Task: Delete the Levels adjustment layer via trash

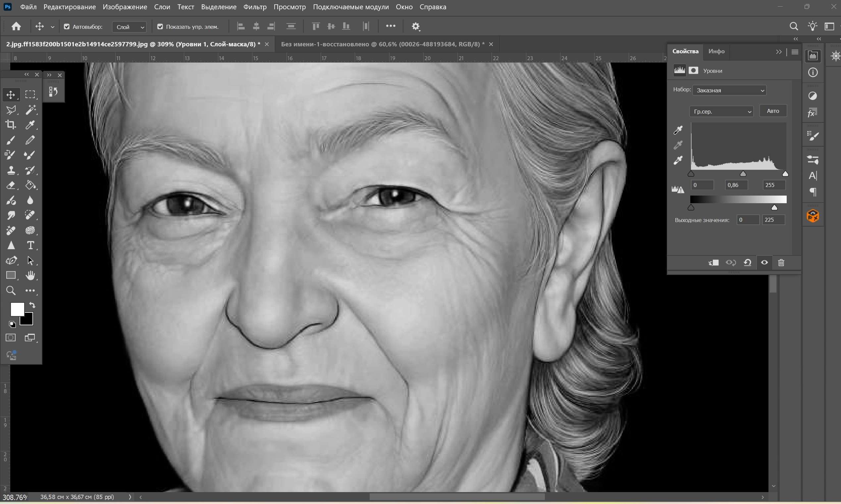Action: pyautogui.click(x=781, y=262)
